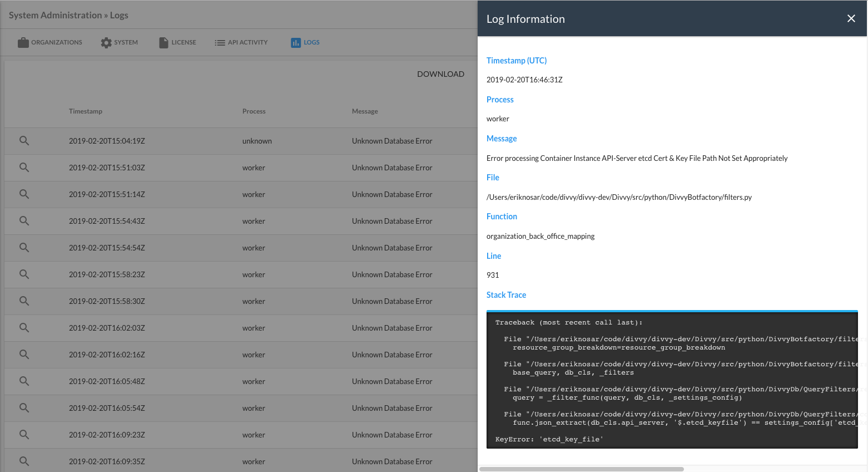Click the File label in Log Information
This screenshot has height=472, width=868.
[493, 178]
